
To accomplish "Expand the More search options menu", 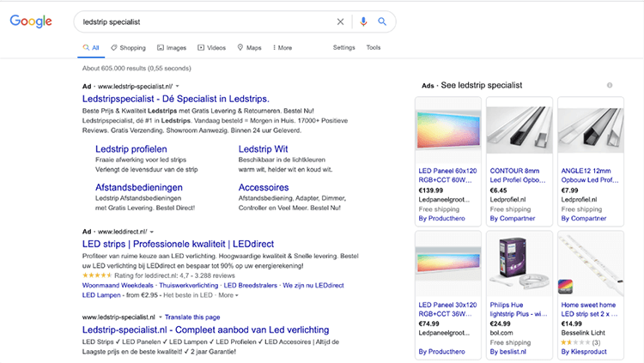I will pos(281,48).
